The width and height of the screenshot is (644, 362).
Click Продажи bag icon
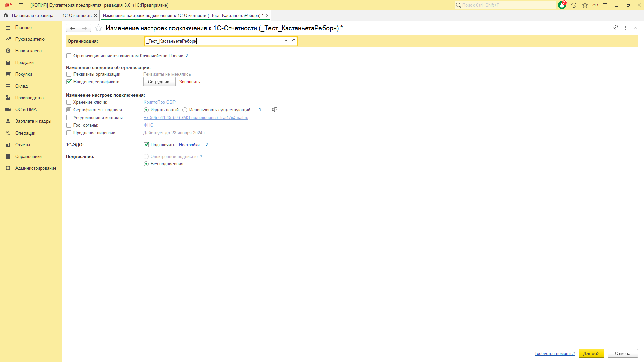[x=8, y=62]
